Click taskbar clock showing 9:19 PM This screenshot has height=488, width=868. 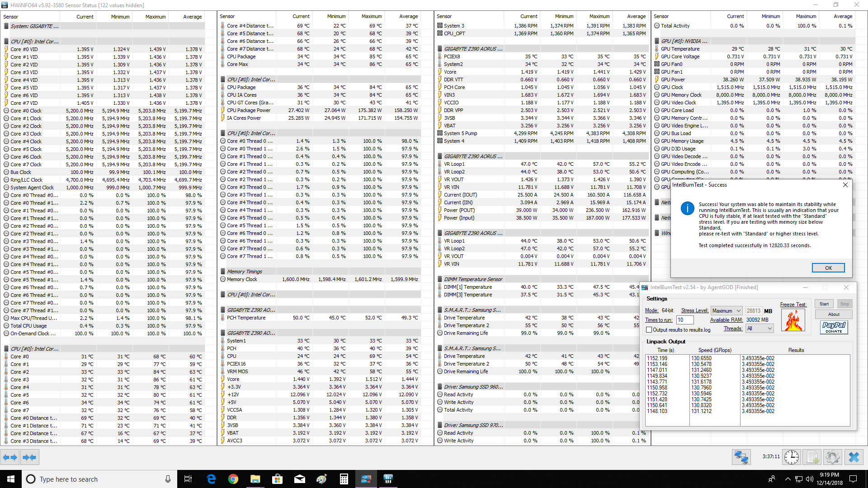(x=829, y=479)
